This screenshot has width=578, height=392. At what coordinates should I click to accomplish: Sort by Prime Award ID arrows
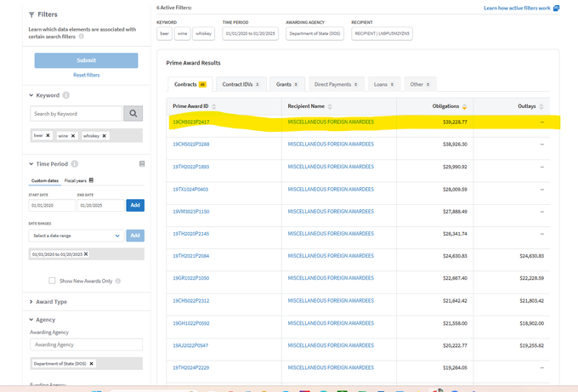214,106
